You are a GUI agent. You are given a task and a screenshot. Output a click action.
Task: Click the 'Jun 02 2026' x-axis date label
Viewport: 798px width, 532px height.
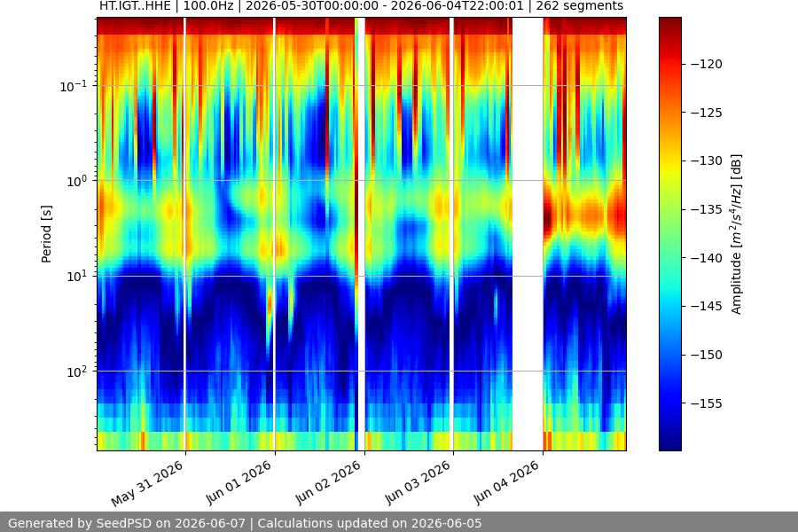coord(328,482)
